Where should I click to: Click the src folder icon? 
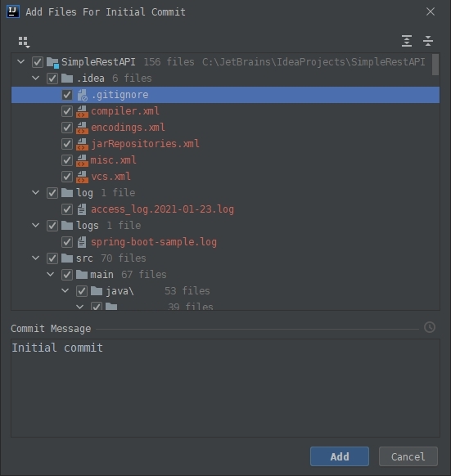67,258
